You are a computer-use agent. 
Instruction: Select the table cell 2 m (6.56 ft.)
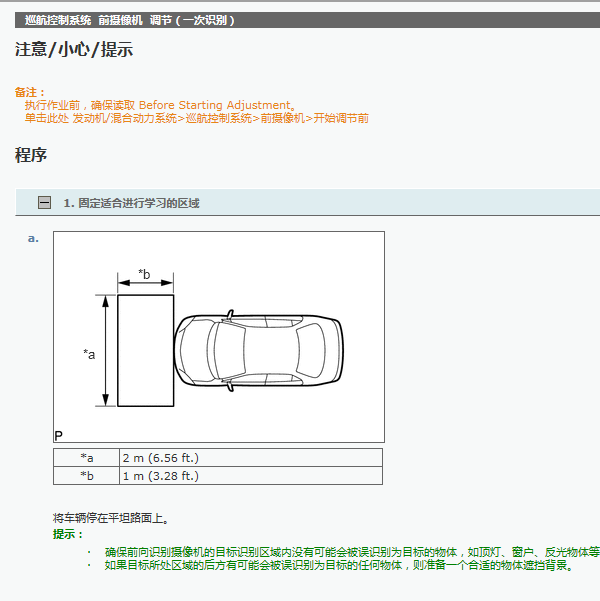pyautogui.click(x=251, y=458)
